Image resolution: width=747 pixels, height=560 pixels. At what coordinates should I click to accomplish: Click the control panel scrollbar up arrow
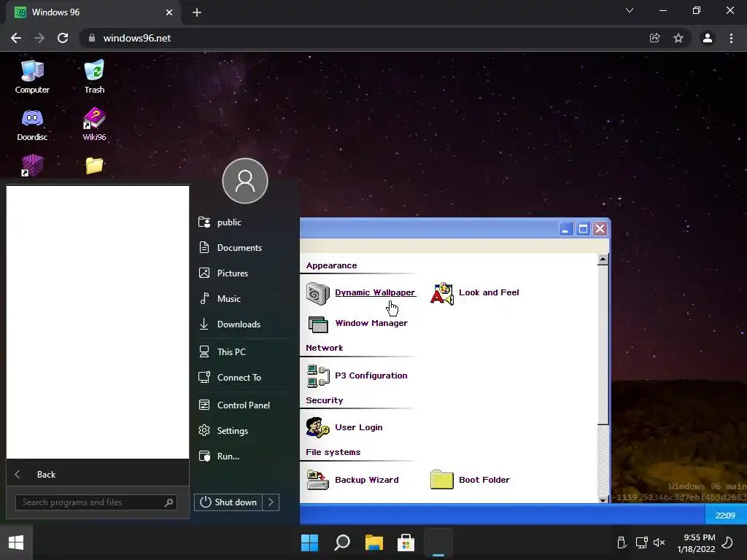tap(603, 260)
